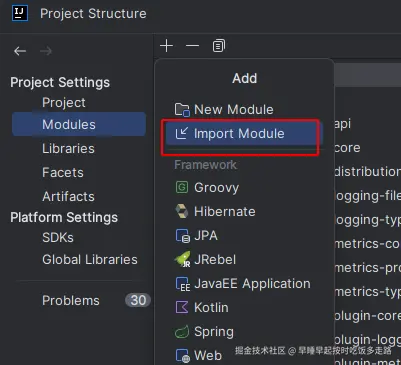Click the Kotlin framework icon
Screen dimensions: 401x365
182,307
